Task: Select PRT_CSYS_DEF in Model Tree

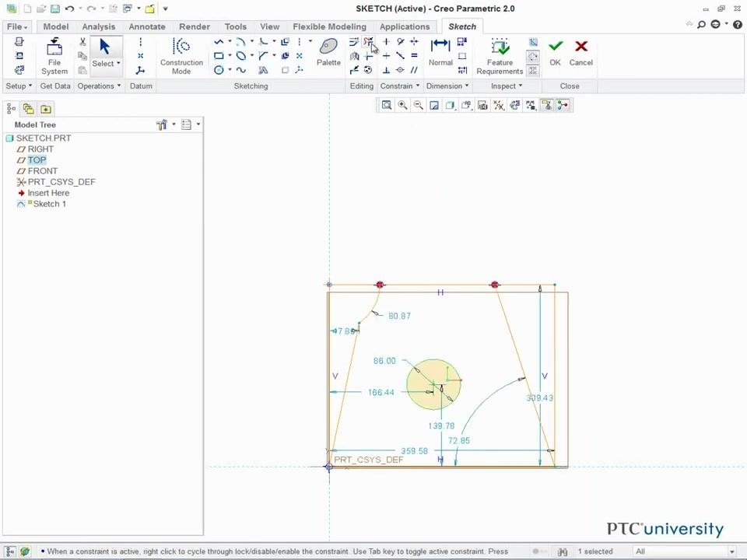Action: pyautogui.click(x=61, y=182)
